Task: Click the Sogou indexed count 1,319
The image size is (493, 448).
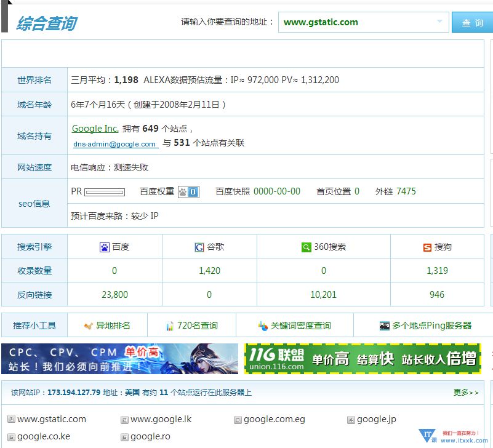Action: coord(437,270)
